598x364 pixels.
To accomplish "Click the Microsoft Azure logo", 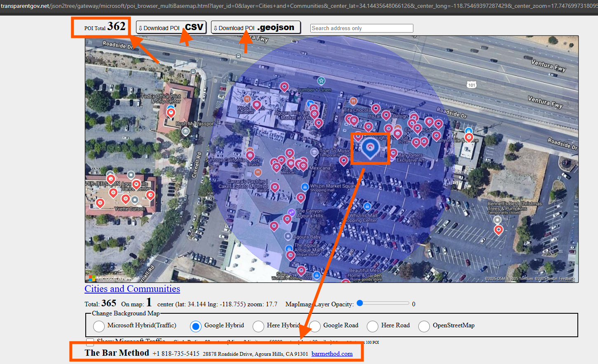I will tap(110, 278).
